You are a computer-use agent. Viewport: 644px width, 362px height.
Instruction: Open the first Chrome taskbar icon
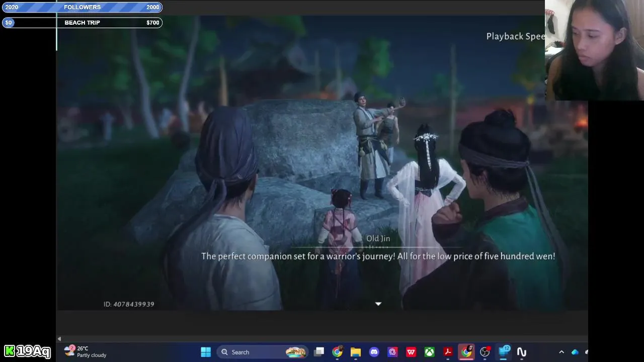[337, 352]
